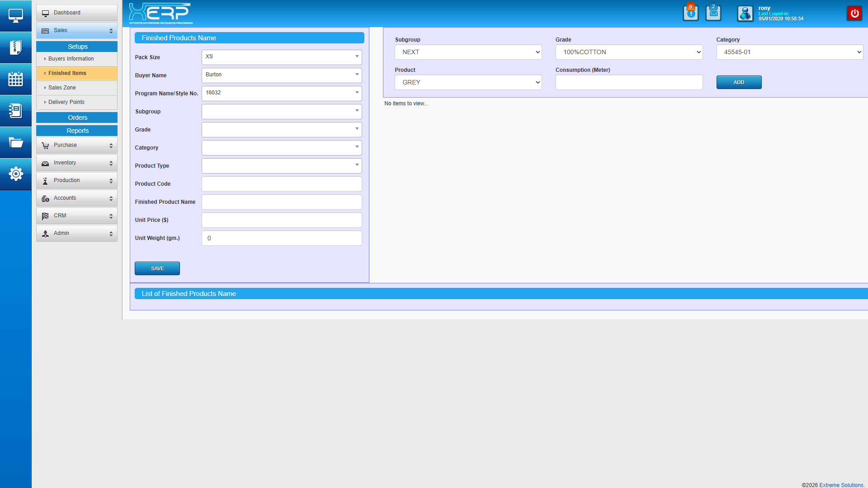The image size is (868, 488).
Task: Open Delivery Points menu item
Action: 66,102
